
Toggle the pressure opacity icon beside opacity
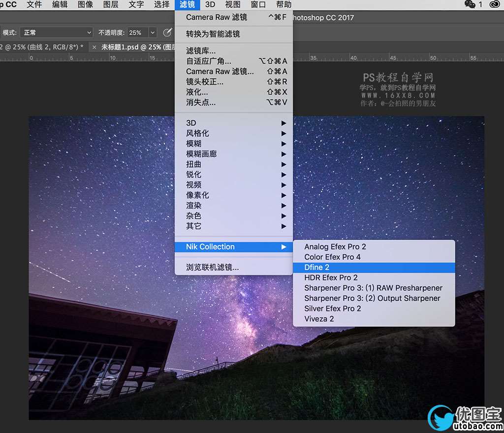point(167,32)
